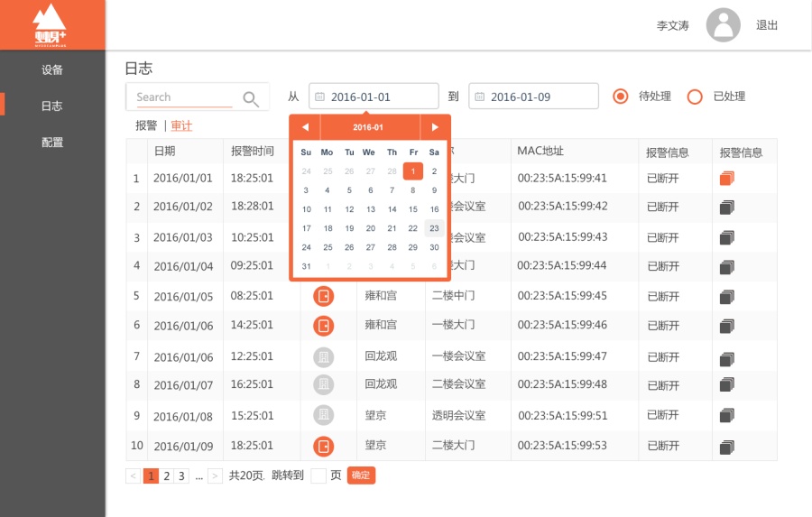Open alarm info icon for 2016/01/05 row
Image resolution: width=812 pixels, height=517 pixels.
tap(727, 297)
